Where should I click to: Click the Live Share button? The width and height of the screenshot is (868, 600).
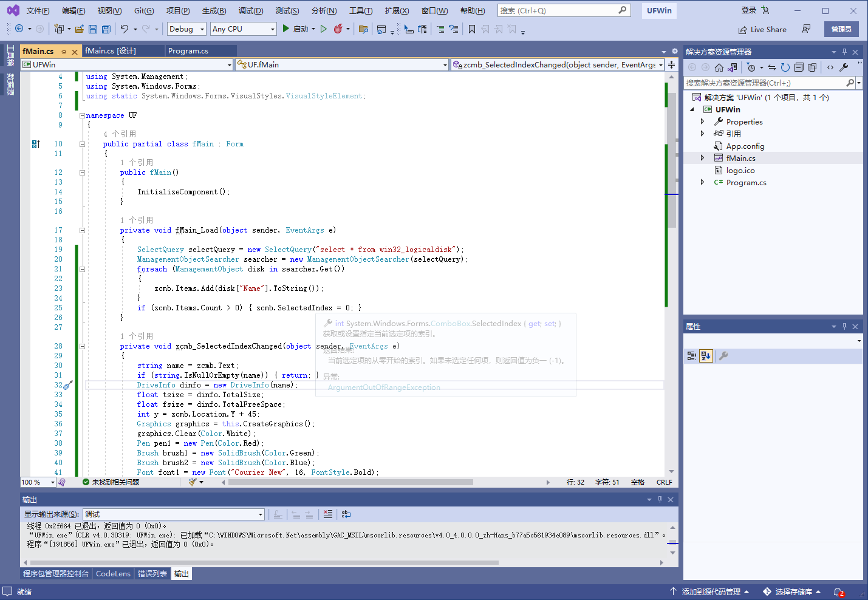pyautogui.click(x=762, y=29)
